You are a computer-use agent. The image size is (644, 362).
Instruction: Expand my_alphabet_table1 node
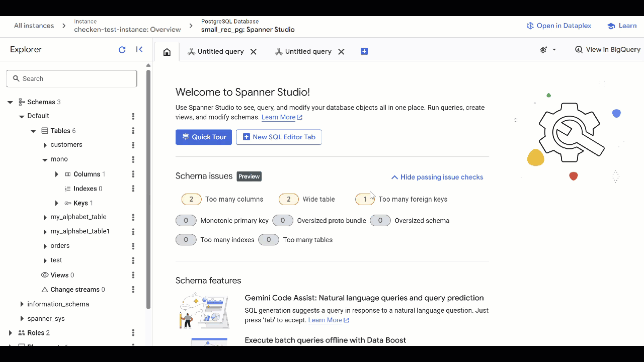click(45, 232)
